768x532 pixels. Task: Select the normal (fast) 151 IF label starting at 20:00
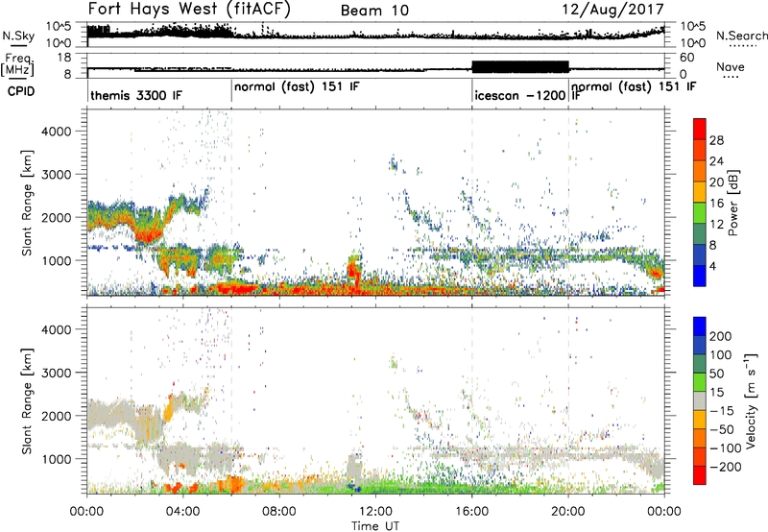[634, 87]
